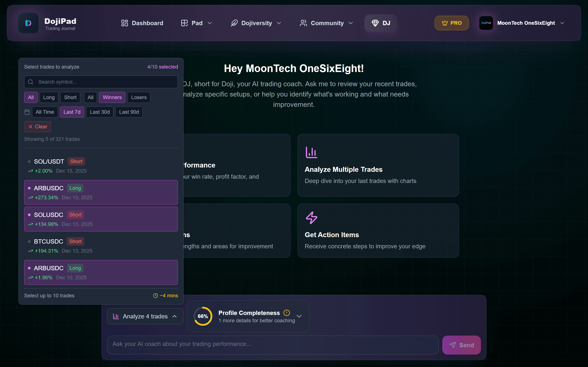Upgrade with the PRO button
Image resolution: width=588 pixels, height=367 pixels.
pyautogui.click(x=452, y=23)
